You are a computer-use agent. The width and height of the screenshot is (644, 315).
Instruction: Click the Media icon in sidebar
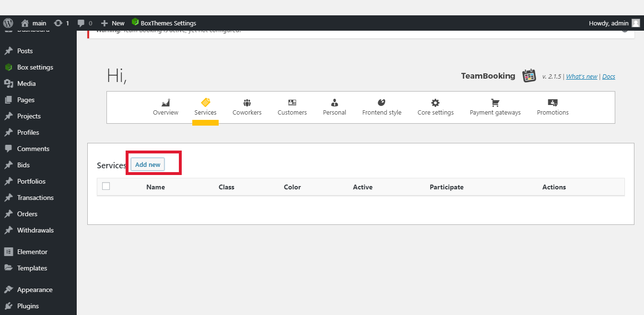(x=9, y=83)
